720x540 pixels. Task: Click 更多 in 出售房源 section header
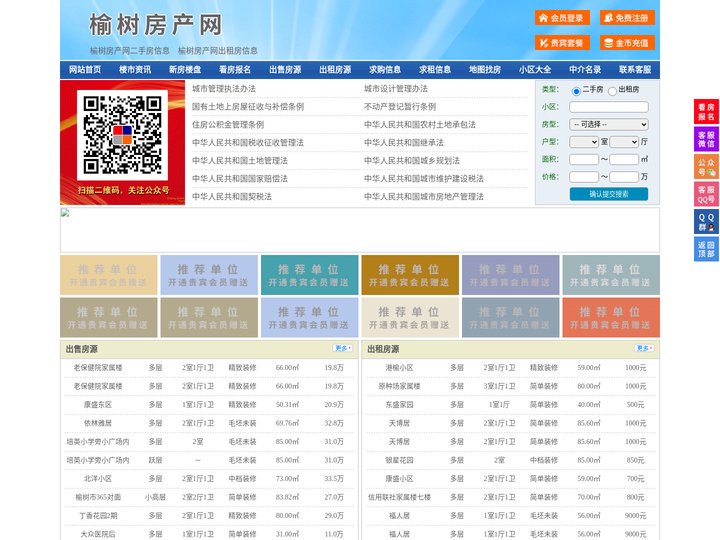(x=343, y=349)
